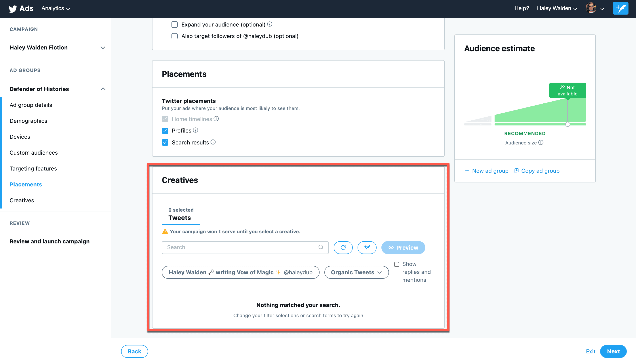
Task: Expand the Organic Tweets dropdown filter
Action: click(356, 272)
